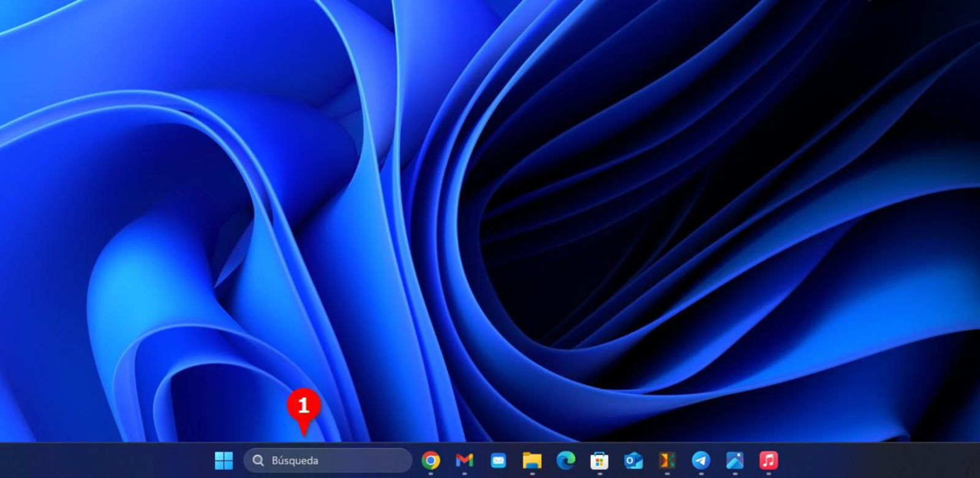Open the Windows Mail envelope icon

pos(499,460)
